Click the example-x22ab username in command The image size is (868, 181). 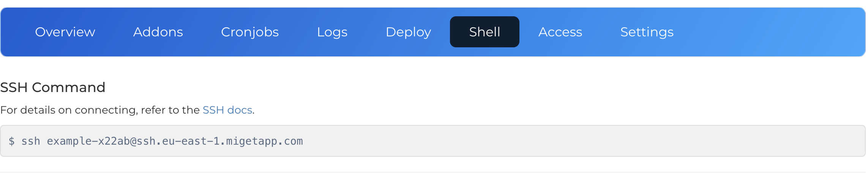tap(88, 141)
